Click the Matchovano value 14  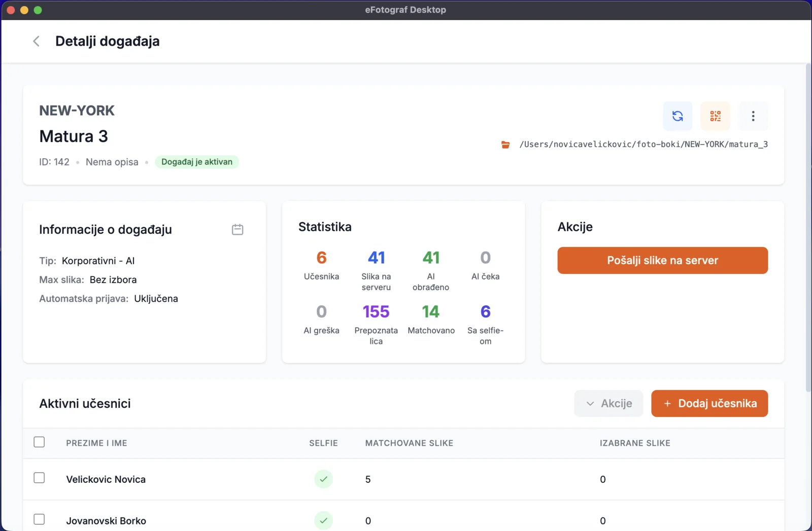[x=431, y=311]
